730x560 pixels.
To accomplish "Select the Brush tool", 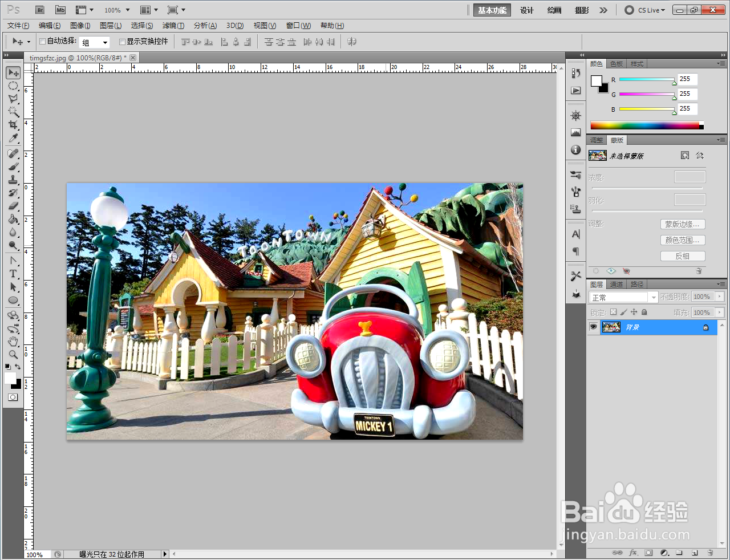I will [13, 167].
